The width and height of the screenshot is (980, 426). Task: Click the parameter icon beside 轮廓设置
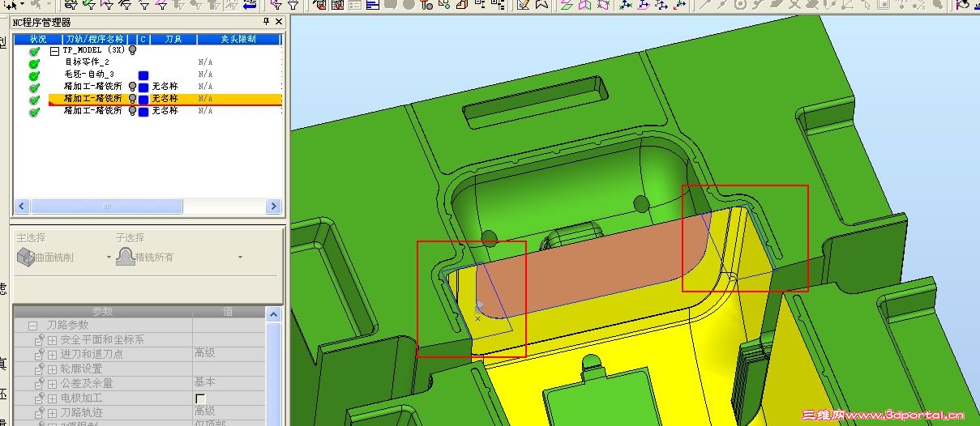coord(39,368)
